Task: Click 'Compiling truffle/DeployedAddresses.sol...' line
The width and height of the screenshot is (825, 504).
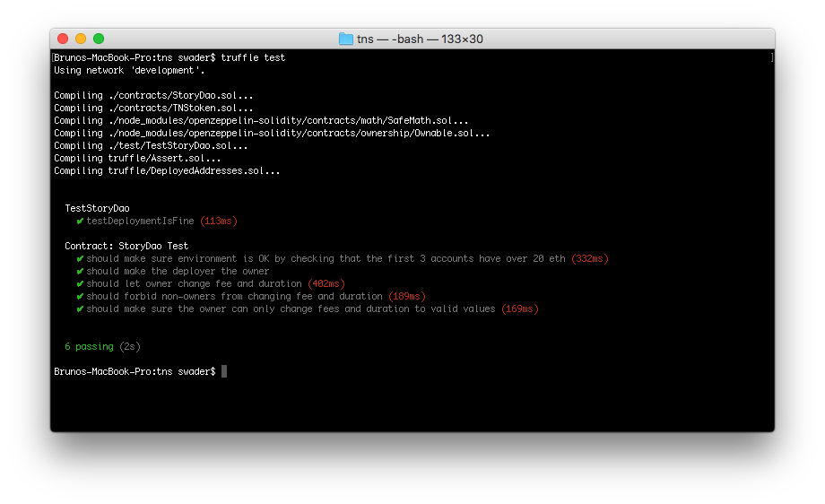Action: click(167, 171)
